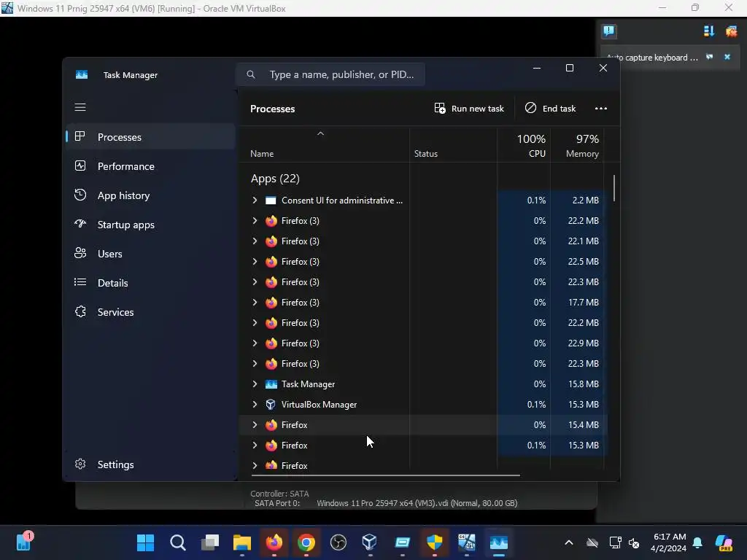Expand Firefox (3) row using 17.7 MB
Image resolution: width=747 pixels, height=560 pixels.
click(255, 303)
